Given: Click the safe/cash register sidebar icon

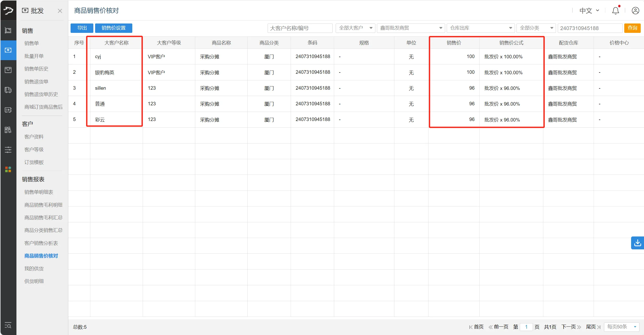Looking at the screenshot, I should [8, 110].
